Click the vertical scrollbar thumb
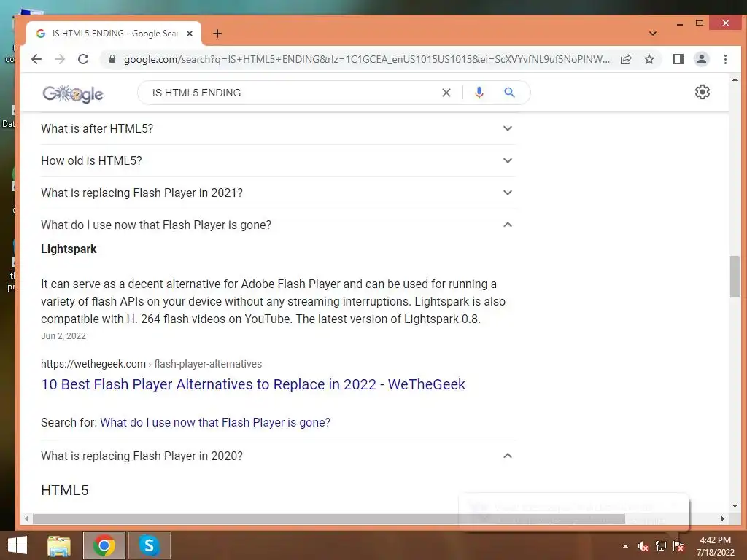The image size is (747, 560). (x=734, y=276)
